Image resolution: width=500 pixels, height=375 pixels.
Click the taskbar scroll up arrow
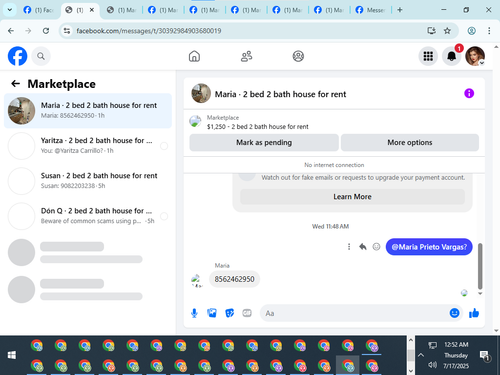[x=411, y=340]
